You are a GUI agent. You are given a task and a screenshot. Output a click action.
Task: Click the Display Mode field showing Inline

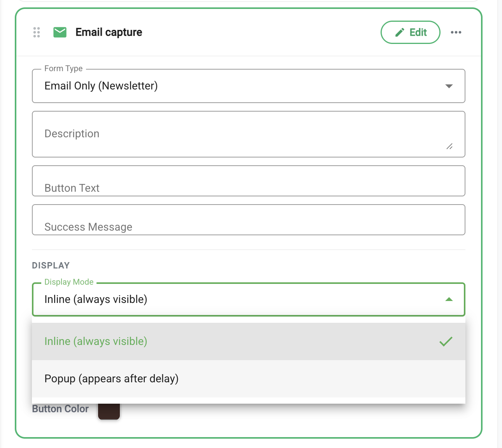pos(249,299)
